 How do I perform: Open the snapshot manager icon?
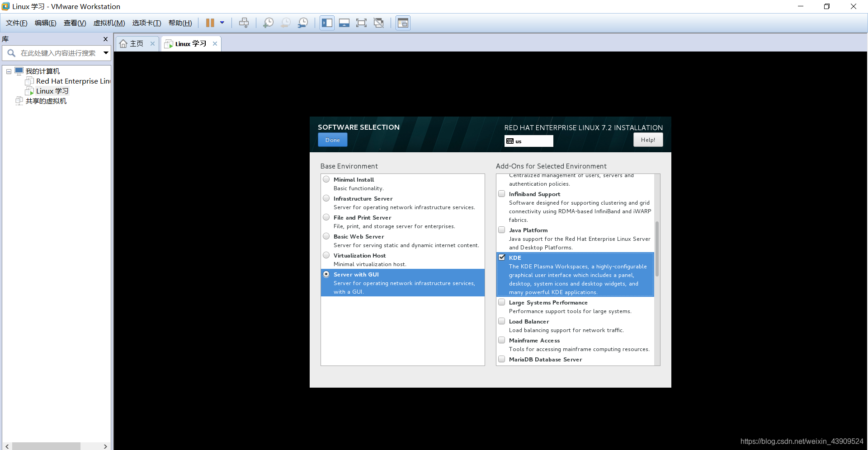tap(303, 23)
